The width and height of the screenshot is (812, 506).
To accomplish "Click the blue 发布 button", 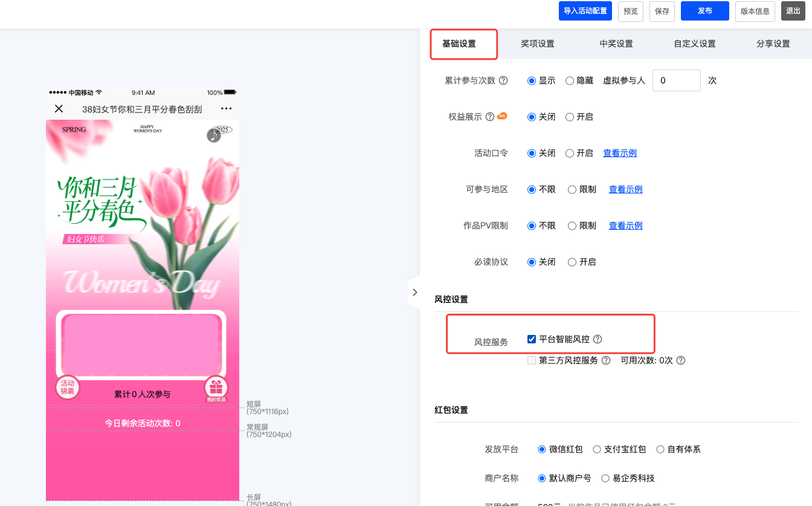I will pyautogui.click(x=704, y=11).
